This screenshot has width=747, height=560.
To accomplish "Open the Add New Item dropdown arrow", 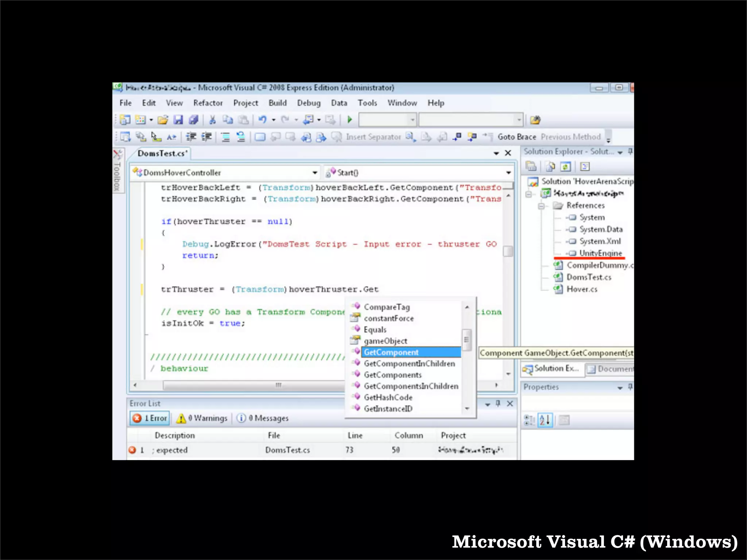I will pyautogui.click(x=151, y=120).
